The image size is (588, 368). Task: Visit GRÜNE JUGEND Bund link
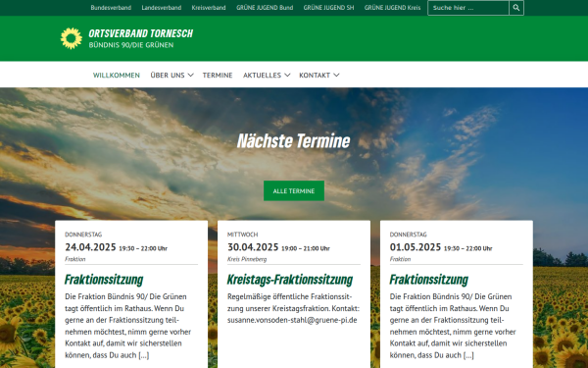[265, 8]
